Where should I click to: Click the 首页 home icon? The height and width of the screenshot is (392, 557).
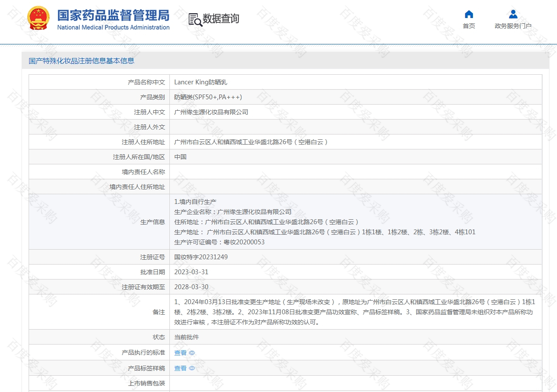pyautogui.click(x=469, y=14)
